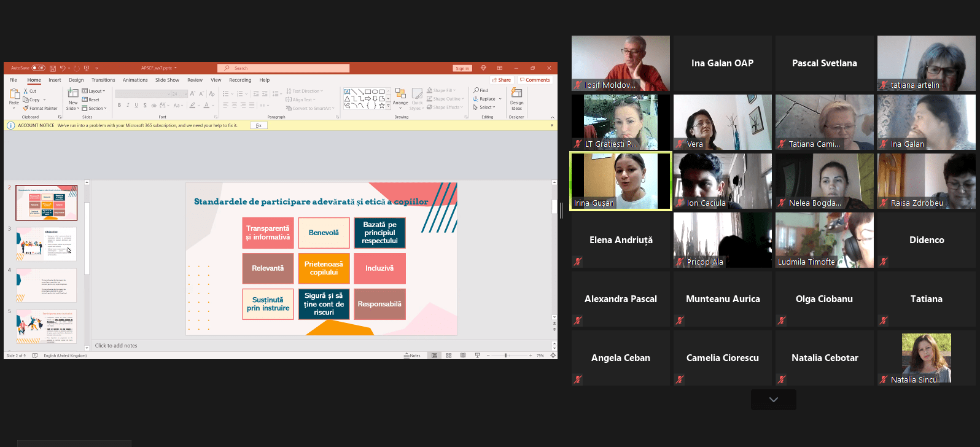Select the Format Painter tool

tap(41, 108)
